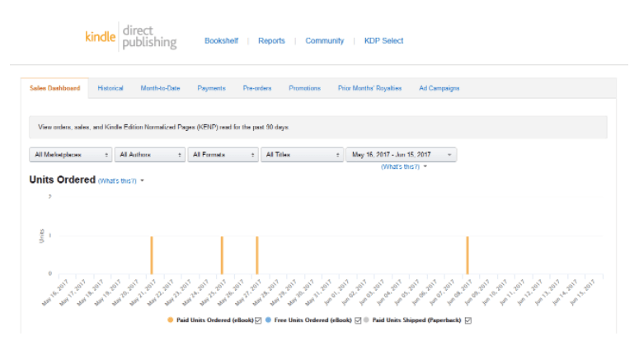Screen dimensions: 639x364
Task: Toggle Paid Units Ordered (eBook) checkbox
Action: tap(258, 320)
